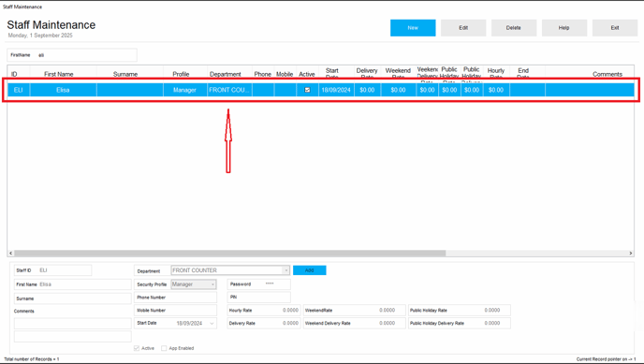Click the Delete button
This screenshot has width=644, height=364.
click(x=514, y=28)
